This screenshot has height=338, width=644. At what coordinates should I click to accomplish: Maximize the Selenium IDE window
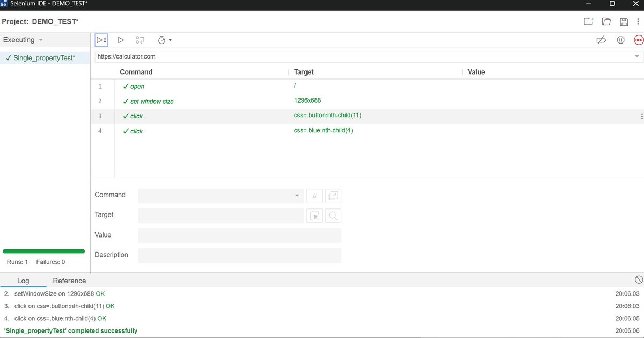click(612, 4)
